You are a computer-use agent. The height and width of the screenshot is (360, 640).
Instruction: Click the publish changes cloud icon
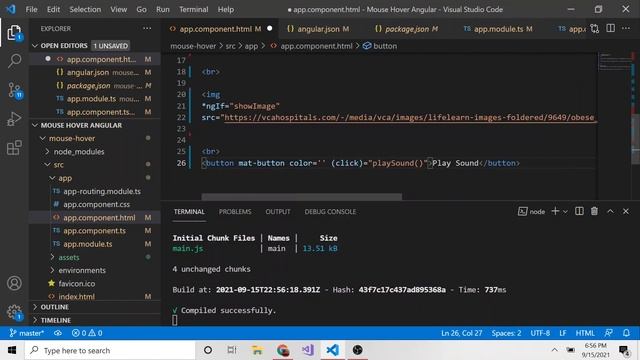click(x=58, y=333)
